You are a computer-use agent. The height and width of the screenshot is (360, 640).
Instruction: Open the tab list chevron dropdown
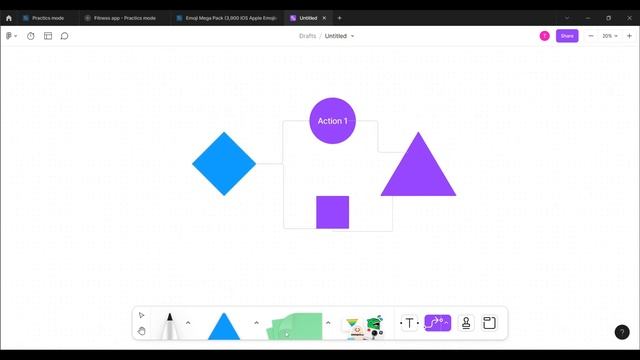pos(567,18)
